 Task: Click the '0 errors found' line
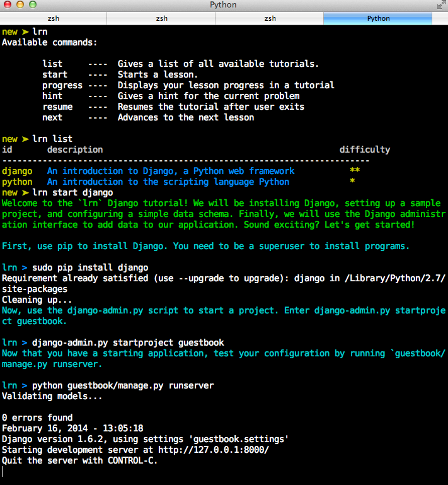pos(37,418)
